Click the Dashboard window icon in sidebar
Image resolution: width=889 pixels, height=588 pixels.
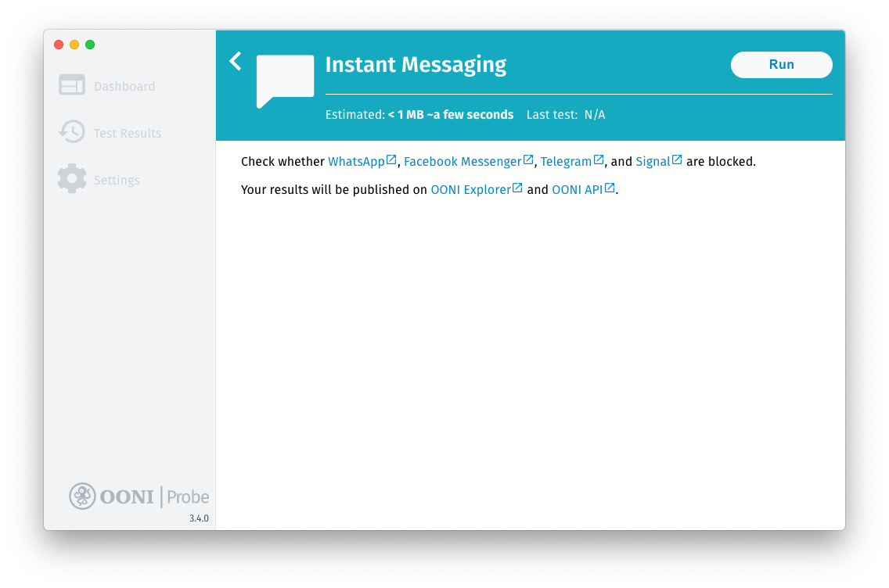tap(72, 85)
